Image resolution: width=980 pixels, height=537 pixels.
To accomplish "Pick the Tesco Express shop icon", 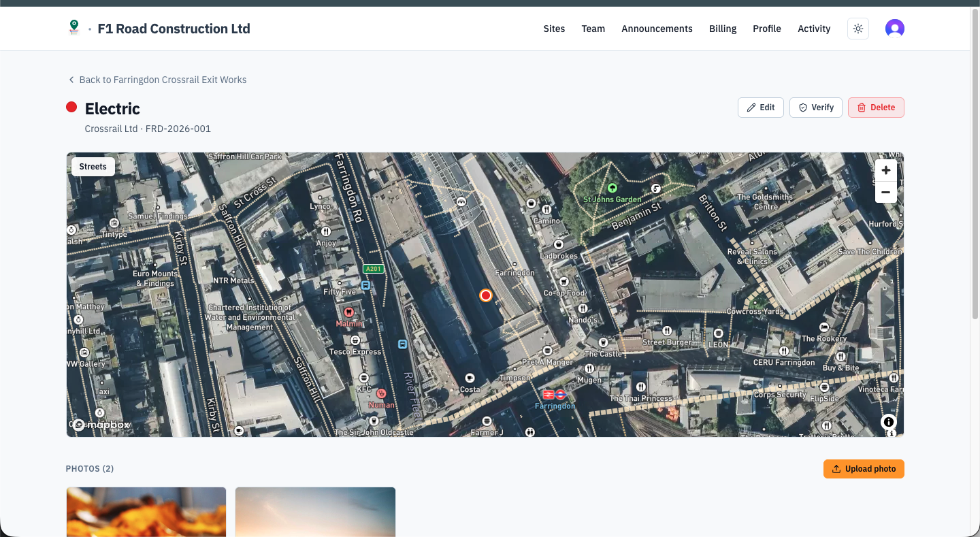I will pyautogui.click(x=355, y=340).
